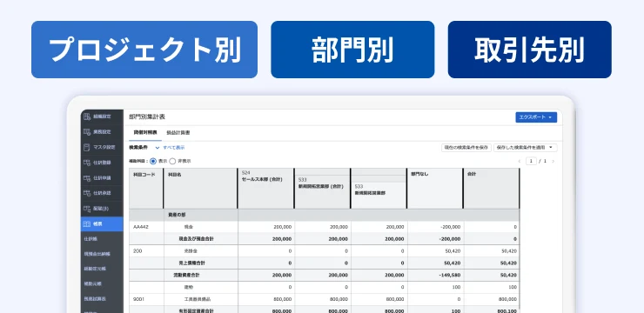The height and width of the screenshot is (313, 644).
Task: Click the 部門なし column header
Action: click(435, 189)
